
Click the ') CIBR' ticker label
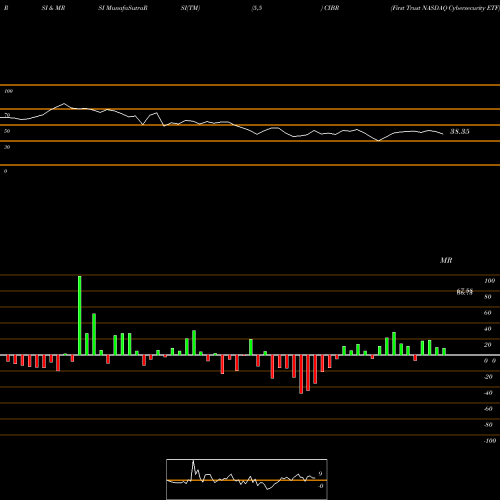tap(330, 8)
